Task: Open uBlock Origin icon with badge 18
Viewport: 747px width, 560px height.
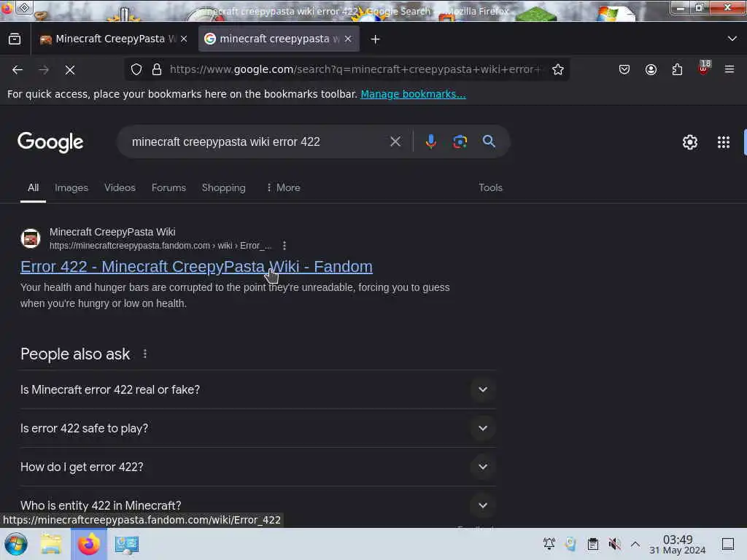Action: click(x=704, y=68)
